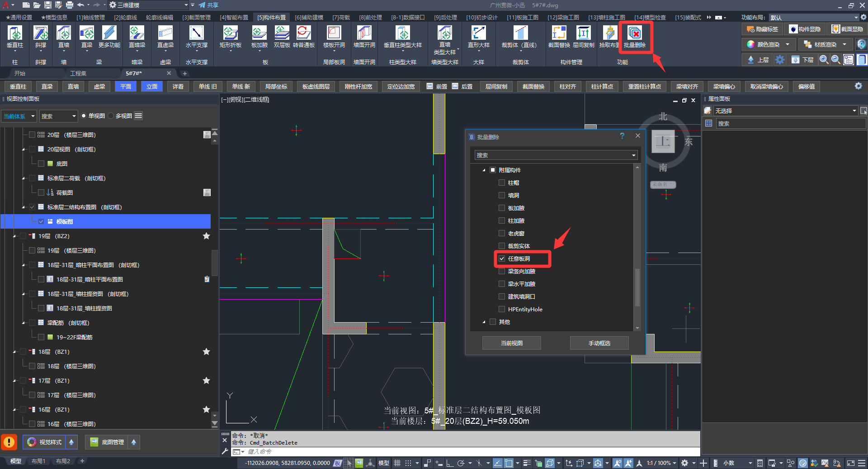Image resolution: width=868 pixels, height=469 pixels.
Task: Select the 多视图 radio button
Action: tap(111, 116)
